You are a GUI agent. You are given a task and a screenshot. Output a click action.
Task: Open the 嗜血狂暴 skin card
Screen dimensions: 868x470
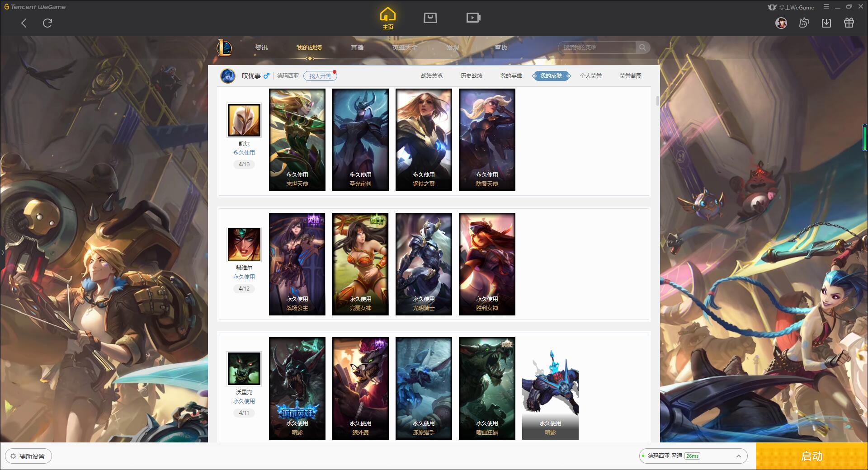[x=487, y=388]
